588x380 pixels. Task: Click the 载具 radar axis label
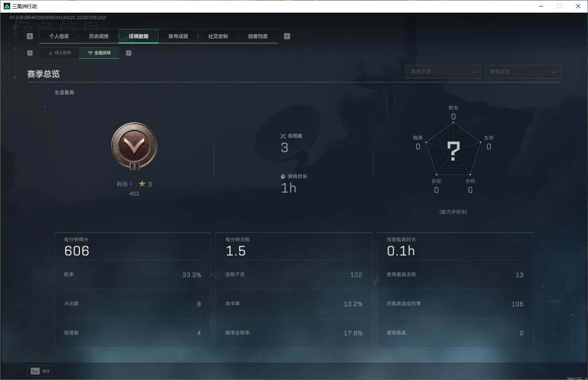(418, 138)
